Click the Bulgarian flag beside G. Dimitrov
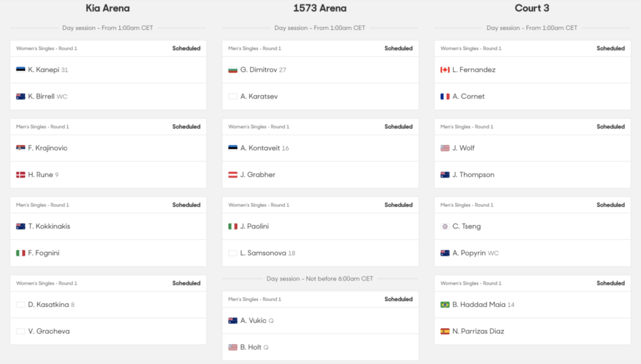Viewport: 641px width, 364px height. (233, 70)
